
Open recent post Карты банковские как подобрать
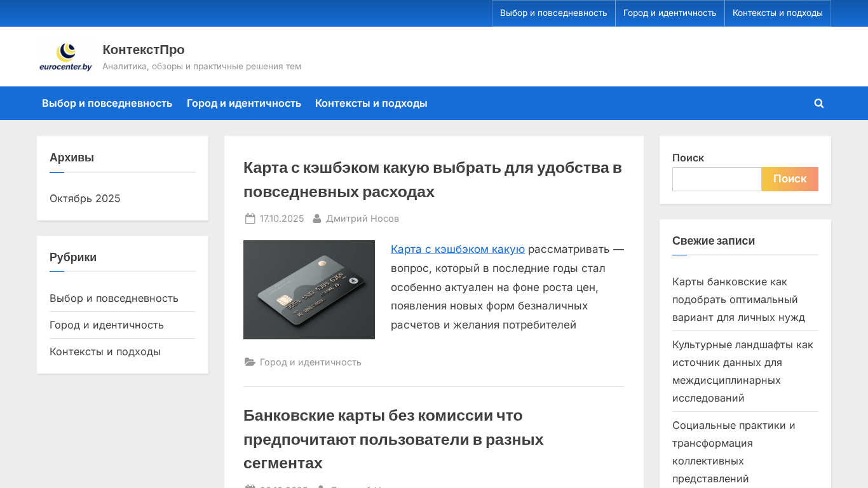click(738, 299)
